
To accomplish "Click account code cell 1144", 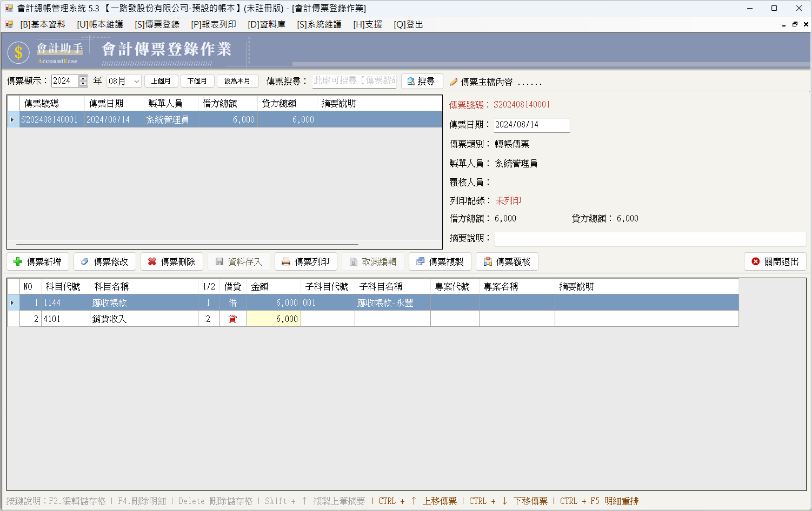I will coord(65,302).
